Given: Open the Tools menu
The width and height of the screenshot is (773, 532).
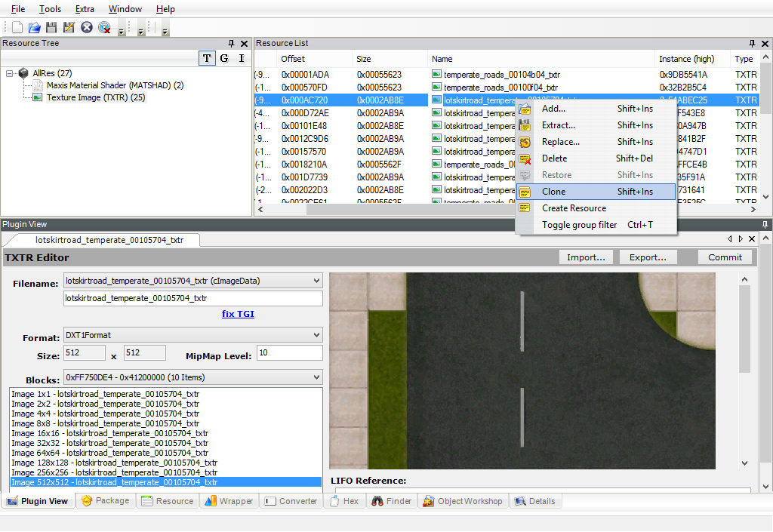Looking at the screenshot, I should (50, 9).
